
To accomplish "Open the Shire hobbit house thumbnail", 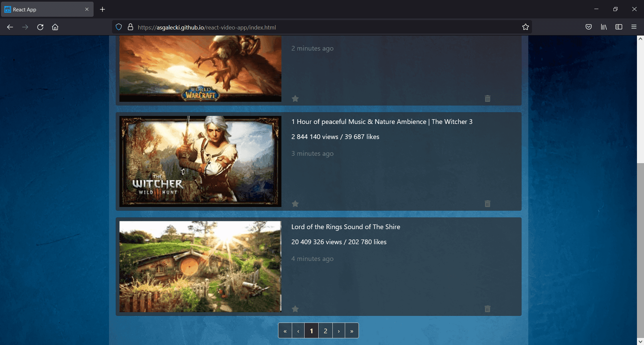I will [x=200, y=267].
